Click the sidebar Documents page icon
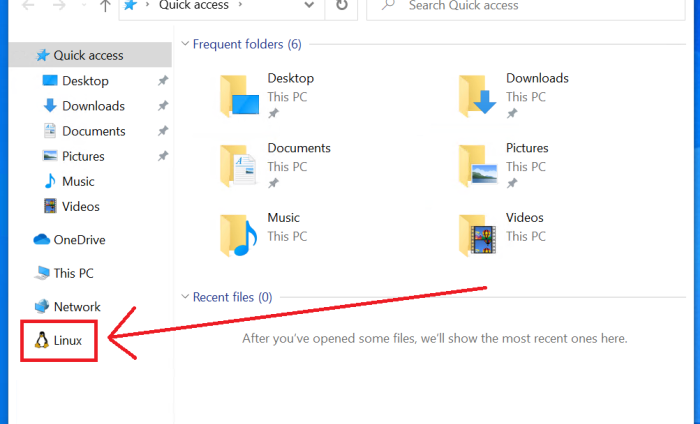Image resolution: width=700 pixels, height=424 pixels. click(x=50, y=131)
